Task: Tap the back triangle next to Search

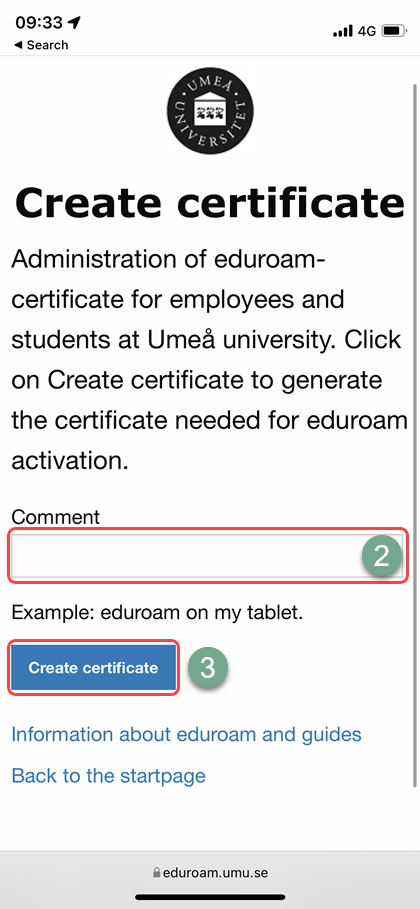Action: 19,45
